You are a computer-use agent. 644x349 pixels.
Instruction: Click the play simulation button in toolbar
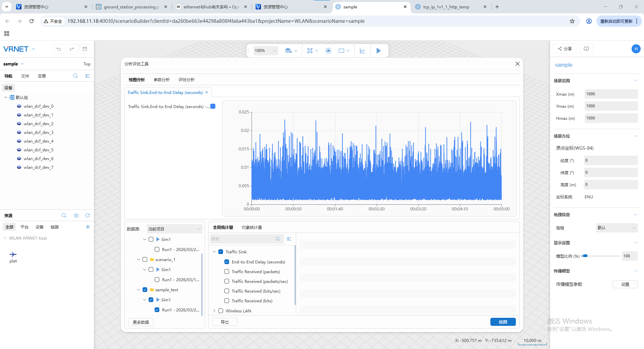[x=378, y=51]
